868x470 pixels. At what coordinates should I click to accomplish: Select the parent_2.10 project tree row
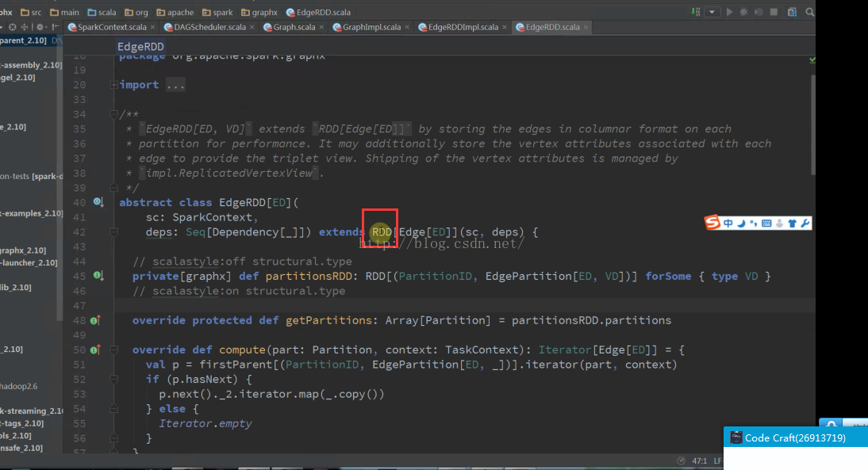[30, 40]
